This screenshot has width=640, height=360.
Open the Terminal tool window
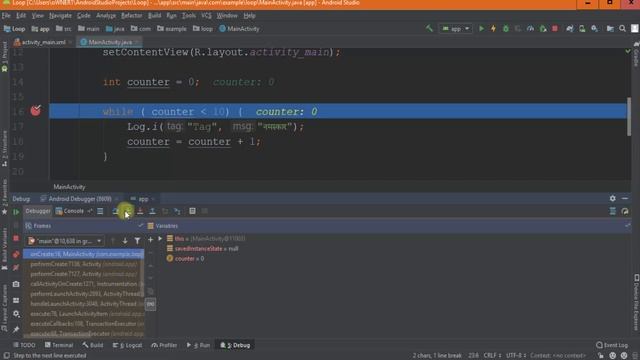pyautogui.click(x=59, y=345)
